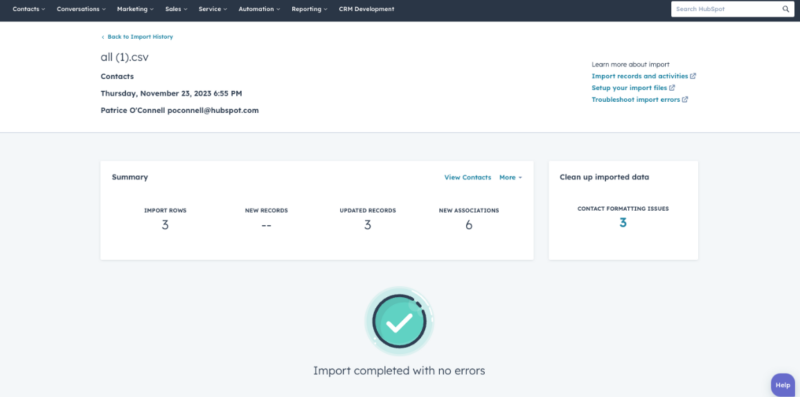Screen dimensions: 800x397
Task: Expand the Marketing menu
Action: click(x=135, y=9)
